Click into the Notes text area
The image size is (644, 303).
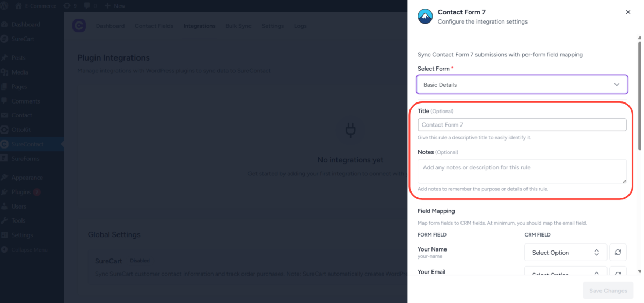point(522,171)
